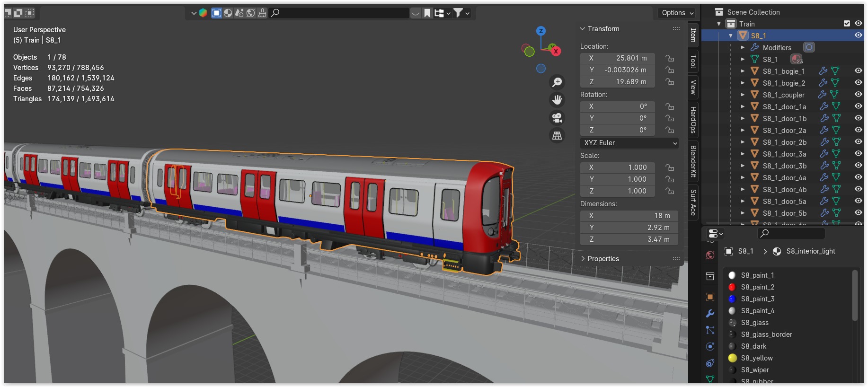The height and width of the screenshot is (387, 868).
Task: Open the BlenderKit sidebar tab
Action: click(x=693, y=161)
